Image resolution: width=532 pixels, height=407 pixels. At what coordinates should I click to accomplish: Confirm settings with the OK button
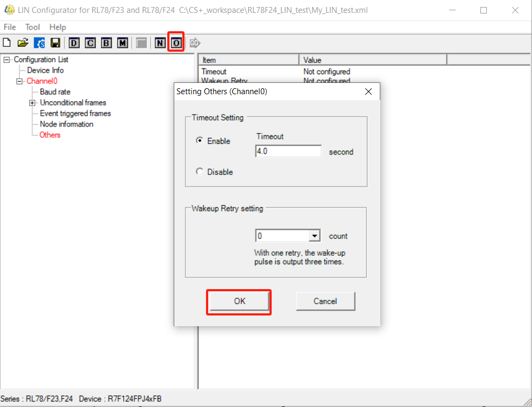(x=239, y=301)
